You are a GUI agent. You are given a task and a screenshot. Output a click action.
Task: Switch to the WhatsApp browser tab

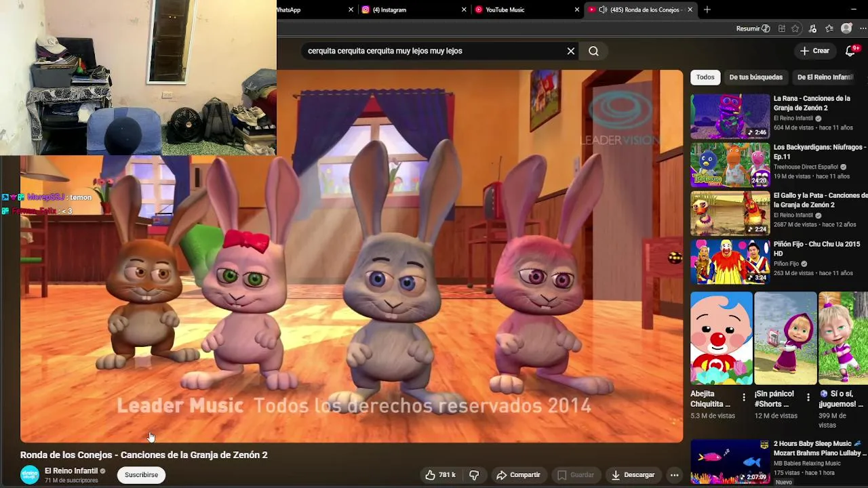tap(313, 9)
